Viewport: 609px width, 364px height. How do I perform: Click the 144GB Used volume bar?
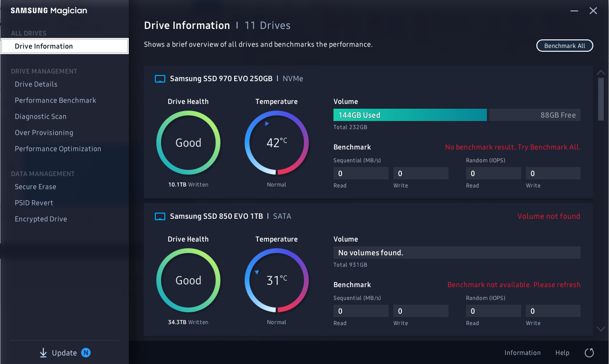click(x=409, y=115)
